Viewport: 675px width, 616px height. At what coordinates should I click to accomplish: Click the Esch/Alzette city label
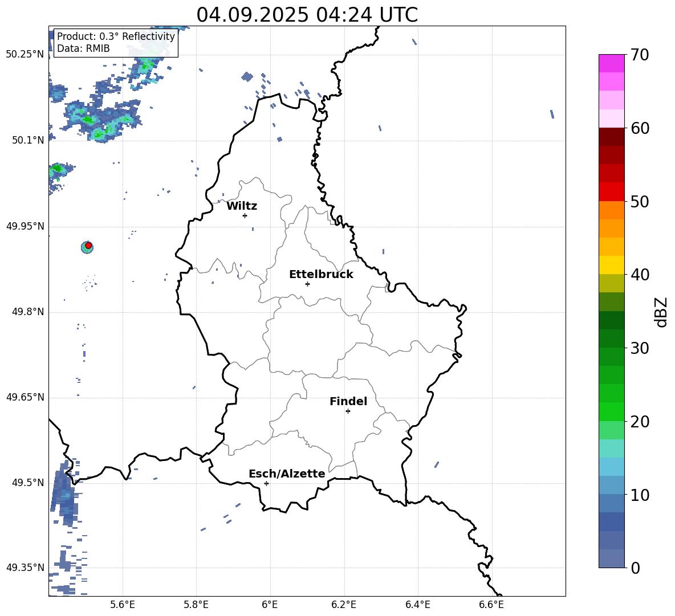(287, 474)
